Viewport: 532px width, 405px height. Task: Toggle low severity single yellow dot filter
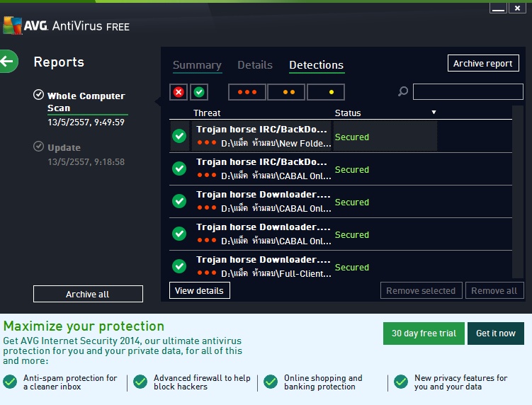[326, 92]
